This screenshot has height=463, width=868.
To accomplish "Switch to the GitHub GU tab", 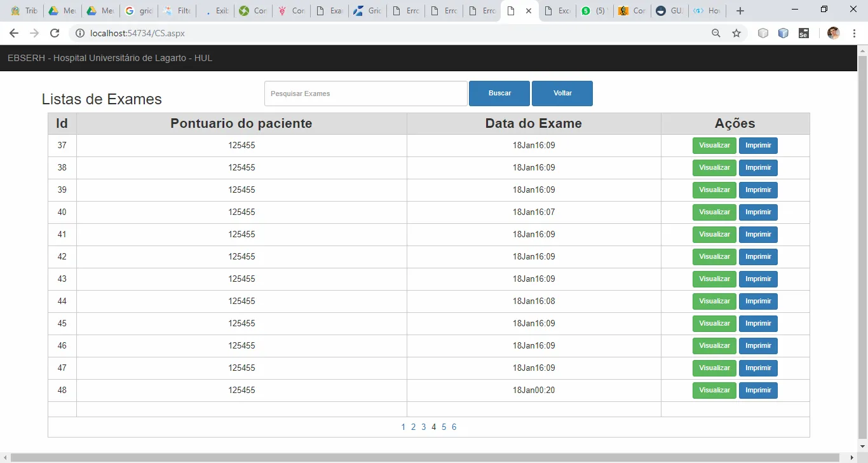I will pos(668,11).
